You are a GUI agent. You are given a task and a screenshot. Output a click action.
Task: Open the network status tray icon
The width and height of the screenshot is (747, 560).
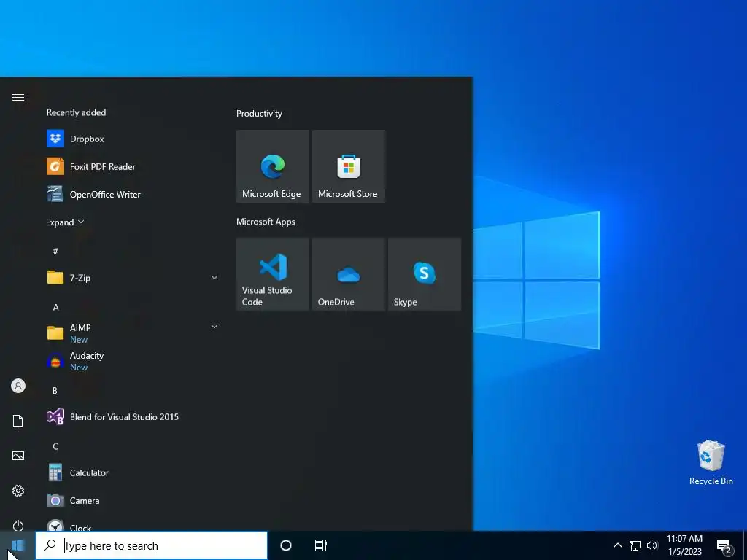click(635, 545)
